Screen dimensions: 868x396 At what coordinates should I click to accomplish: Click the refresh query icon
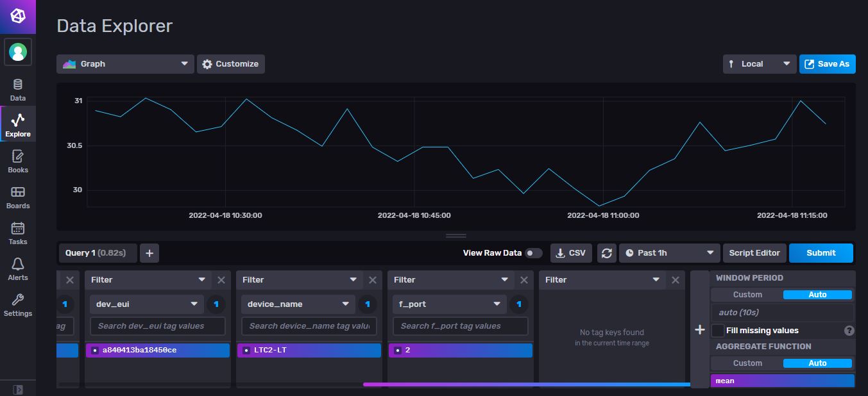tap(606, 253)
